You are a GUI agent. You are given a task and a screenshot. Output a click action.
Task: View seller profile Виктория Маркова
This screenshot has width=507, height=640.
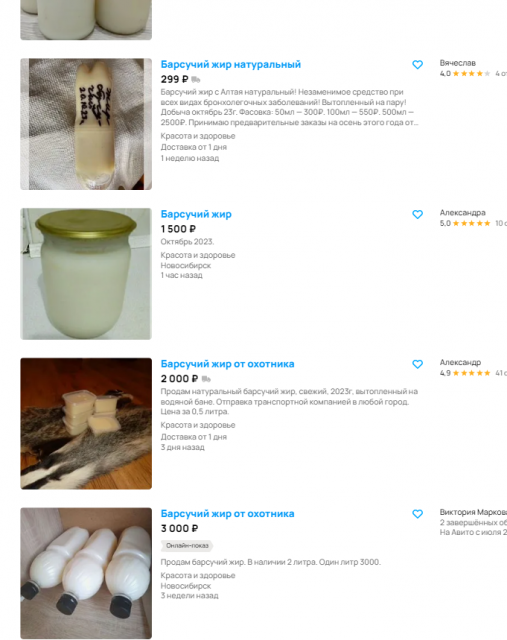473,512
